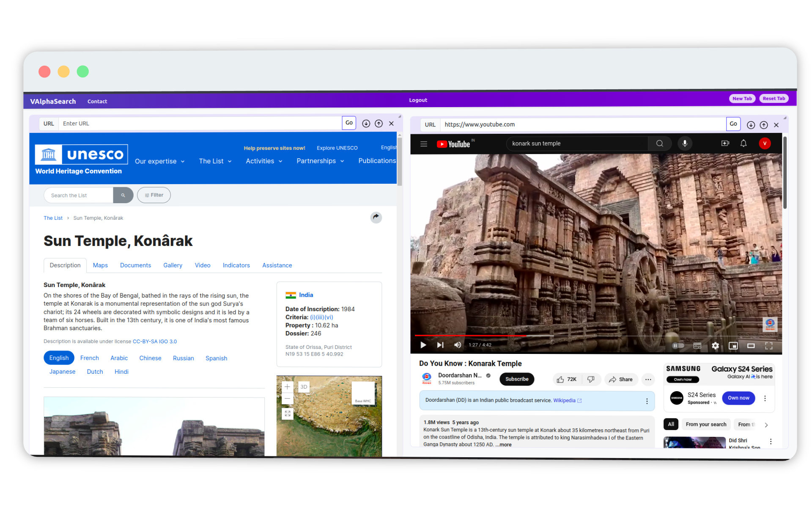Open the Assistance tab
Image resolution: width=812 pixels, height=508 pixels.
pyautogui.click(x=277, y=265)
